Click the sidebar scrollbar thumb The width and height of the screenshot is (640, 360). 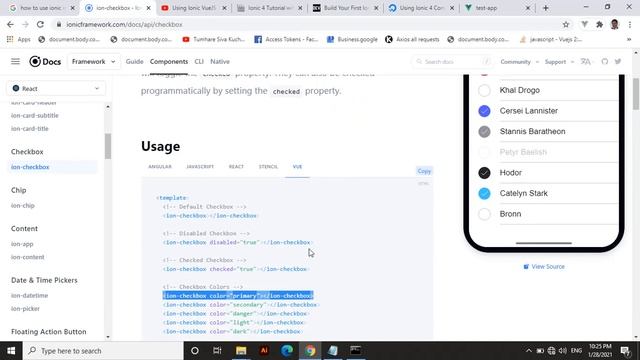coord(108,146)
